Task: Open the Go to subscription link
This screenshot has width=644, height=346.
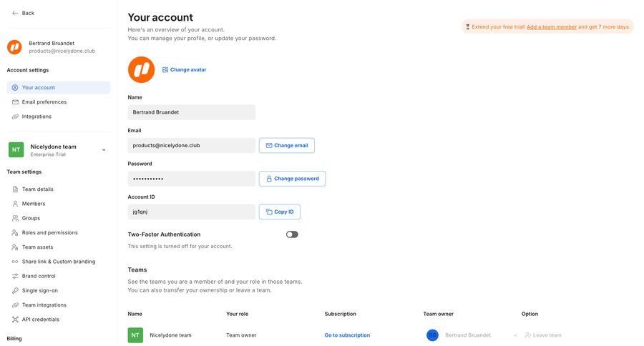Action: point(347,335)
